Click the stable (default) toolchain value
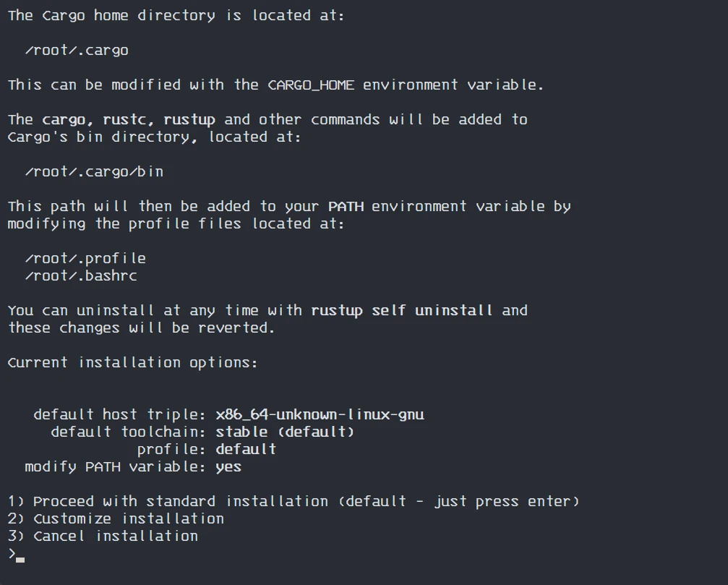The height and width of the screenshot is (585, 728). click(x=285, y=432)
